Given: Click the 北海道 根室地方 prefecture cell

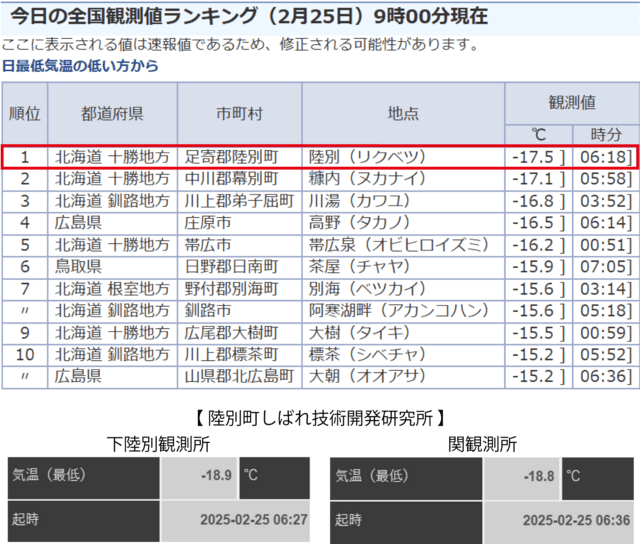Looking at the screenshot, I should pos(112,289).
